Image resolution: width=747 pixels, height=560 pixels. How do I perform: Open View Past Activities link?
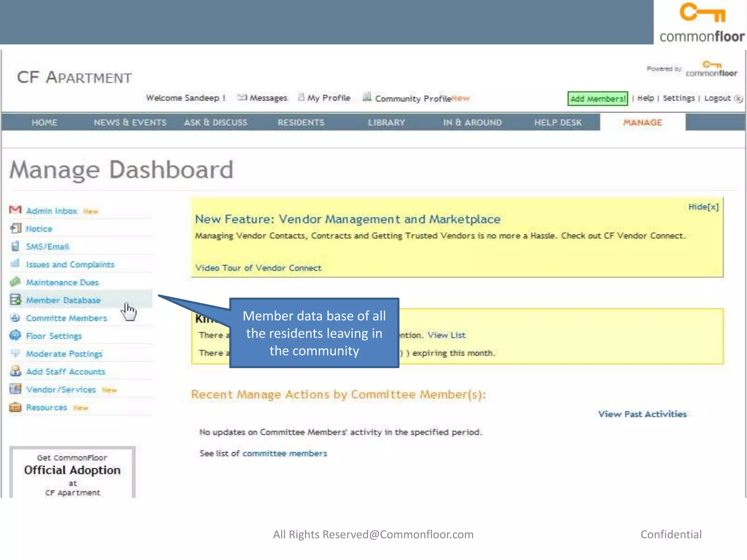click(642, 414)
